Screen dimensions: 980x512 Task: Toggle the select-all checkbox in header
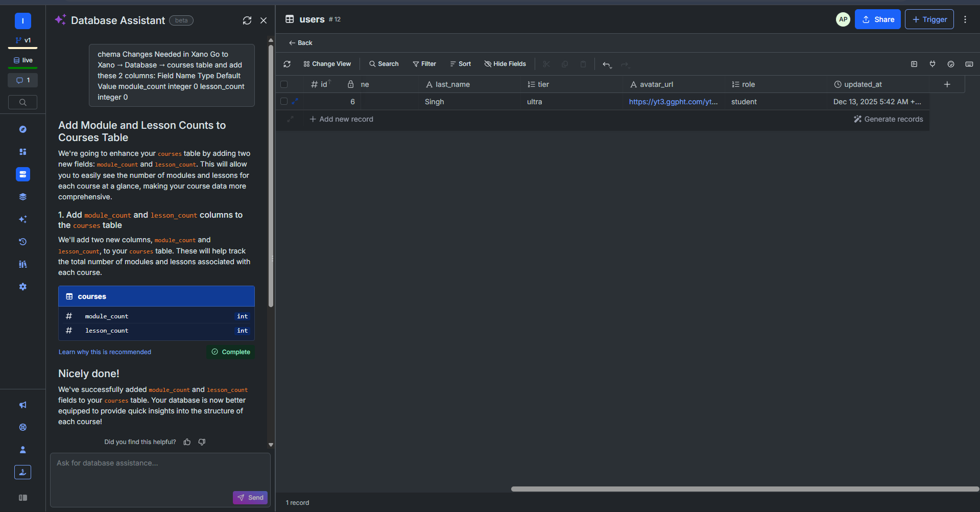pos(284,84)
